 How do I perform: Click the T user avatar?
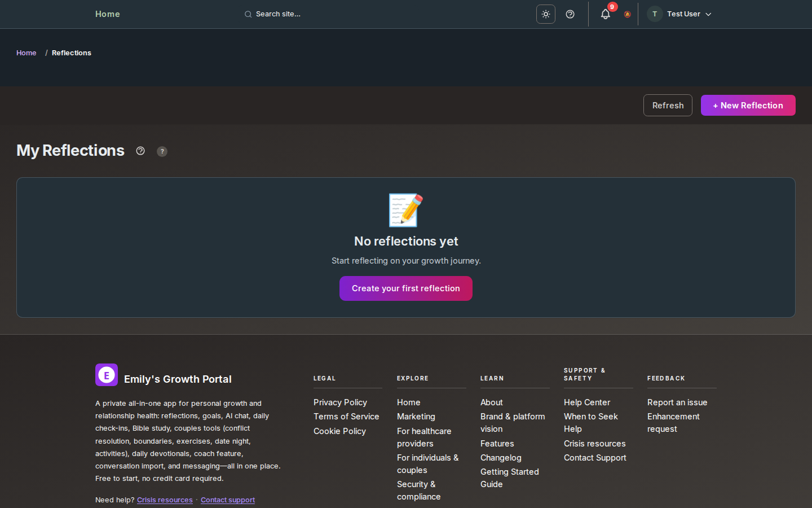pyautogui.click(x=655, y=14)
